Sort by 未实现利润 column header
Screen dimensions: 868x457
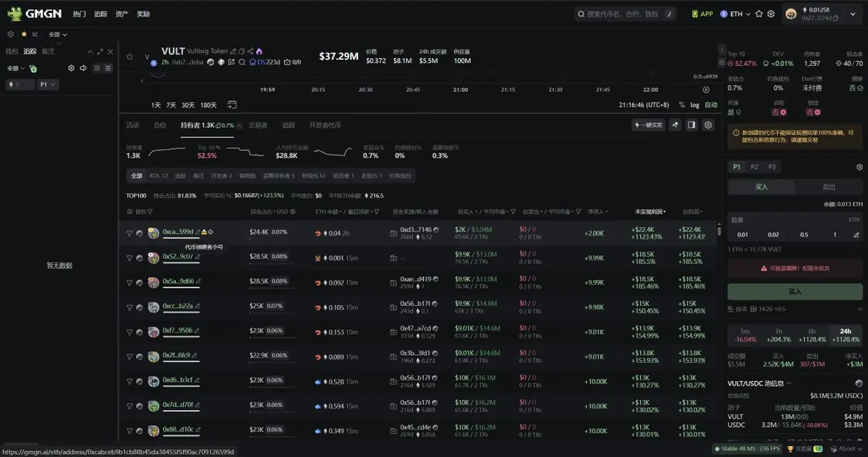point(650,212)
